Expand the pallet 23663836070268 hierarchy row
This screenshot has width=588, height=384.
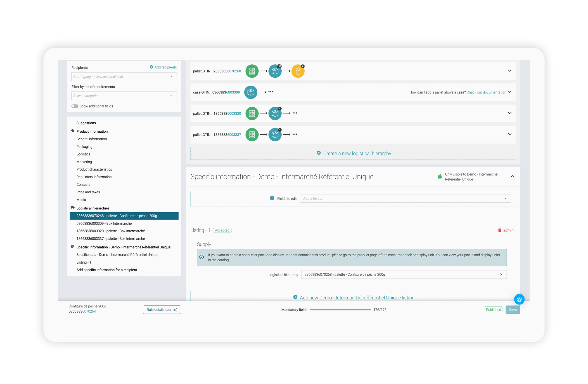(x=510, y=71)
